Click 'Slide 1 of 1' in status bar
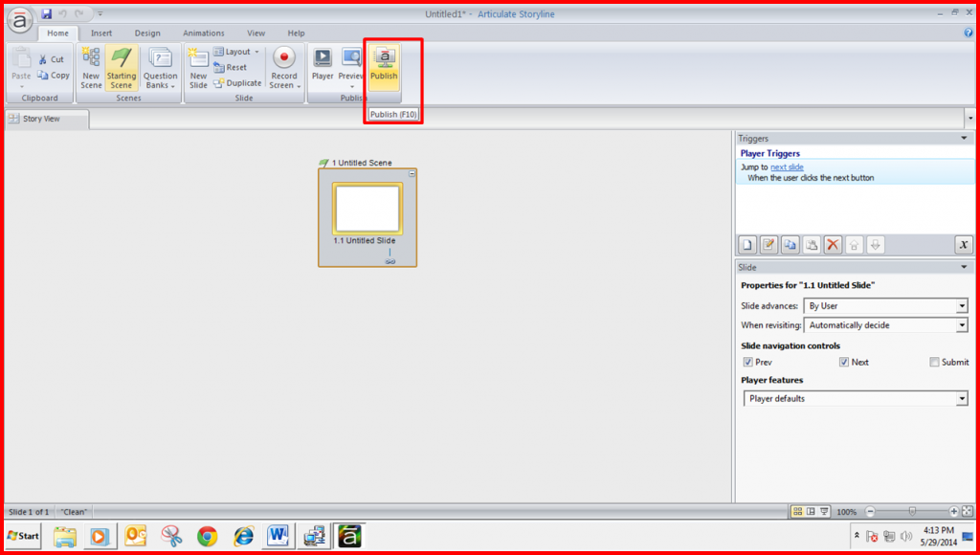 [29, 512]
